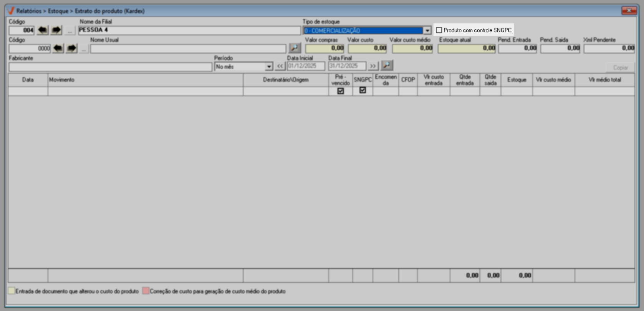644x311 pixels.
Task: Click the app logo in the title bar
Action: 11,11
